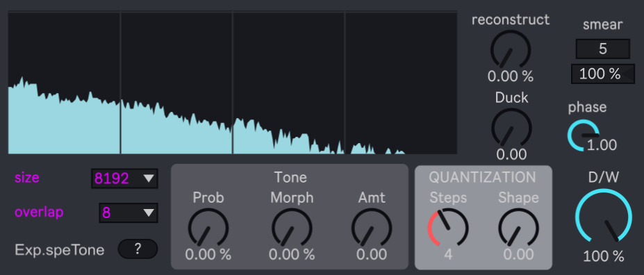Click the Duck knob
The height and width of the screenshot is (275, 644).
tap(511, 128)
